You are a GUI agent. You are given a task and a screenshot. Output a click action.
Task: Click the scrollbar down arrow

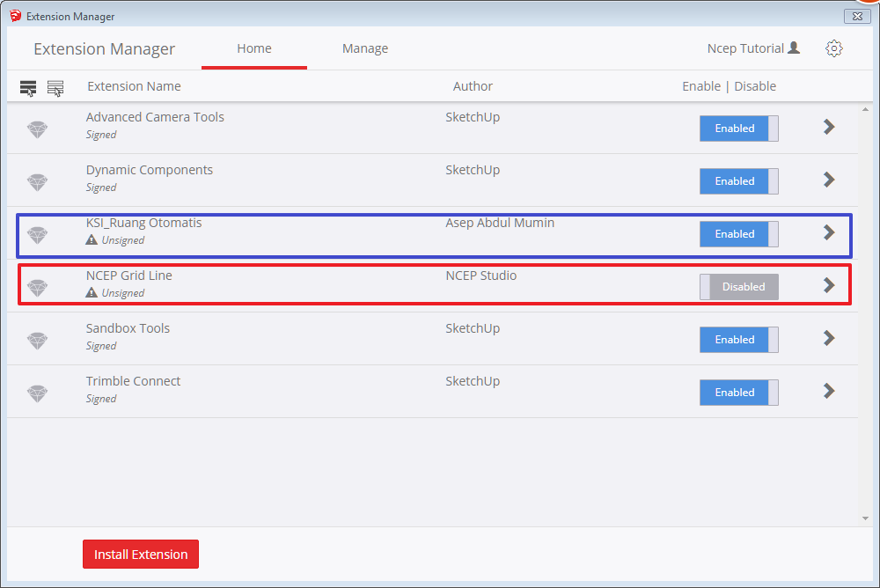(x=865, y=518)
